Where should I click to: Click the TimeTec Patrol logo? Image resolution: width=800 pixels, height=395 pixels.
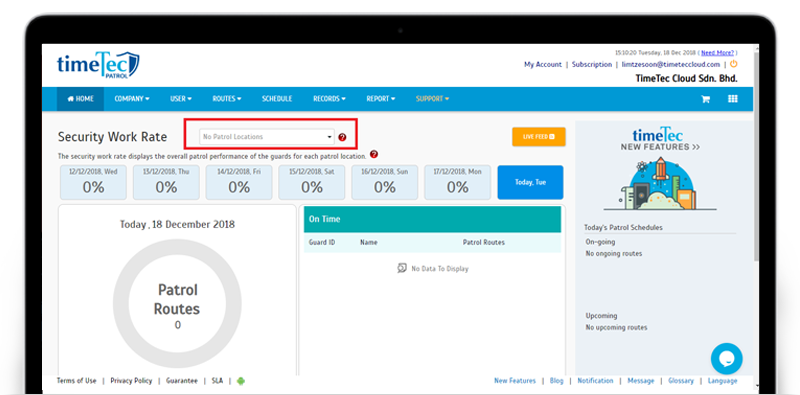98,65
